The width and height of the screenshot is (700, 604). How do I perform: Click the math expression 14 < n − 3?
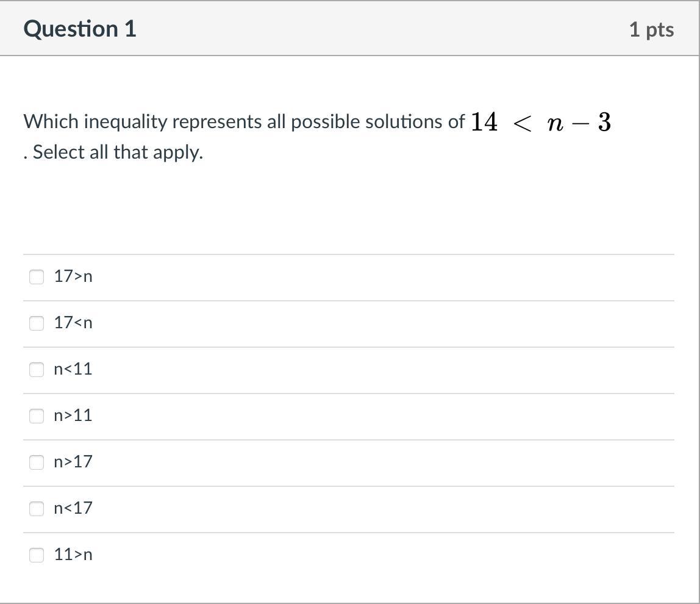(540, 123)
